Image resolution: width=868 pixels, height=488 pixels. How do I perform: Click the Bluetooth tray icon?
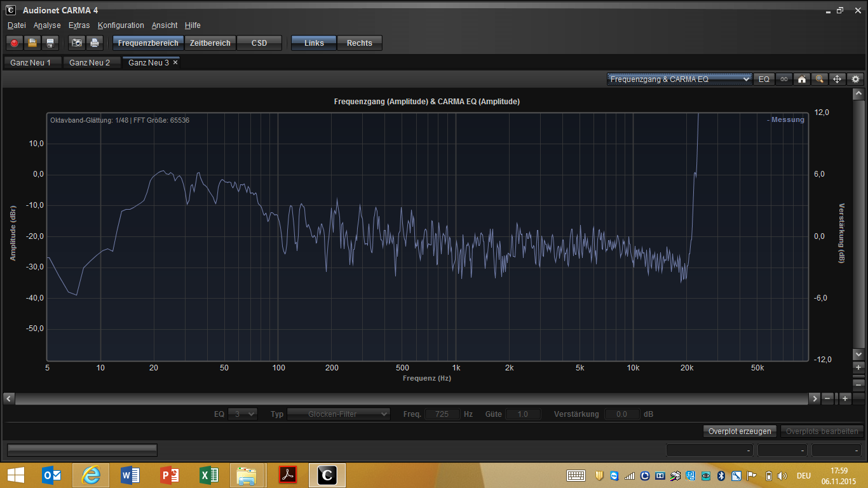(721, 475)
